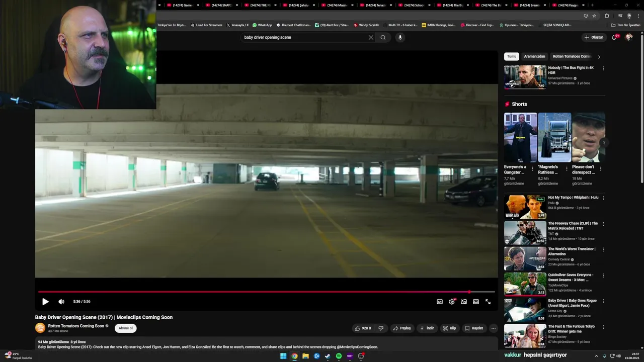Clear the search box text
The image size is (644, 362).
pyautogui.click(x=371, y=37)
